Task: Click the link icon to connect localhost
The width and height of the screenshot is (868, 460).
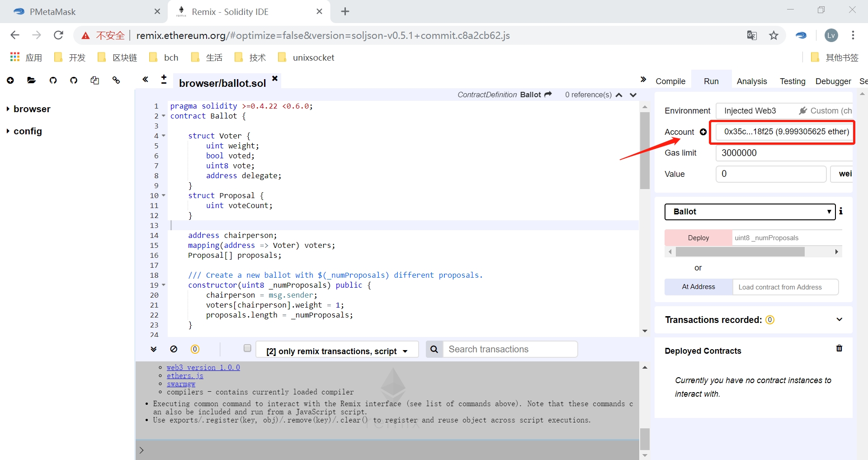Action: point(116,81)
